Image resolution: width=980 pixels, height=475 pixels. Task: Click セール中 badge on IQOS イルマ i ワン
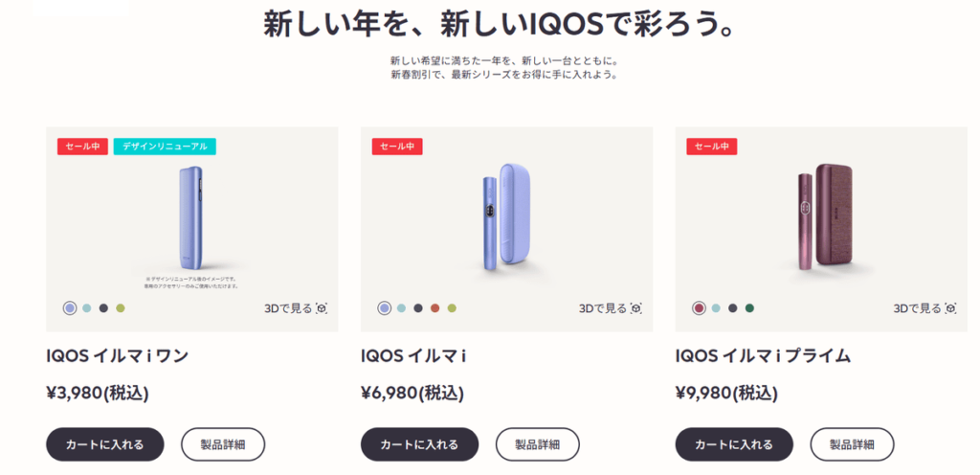click(82, 147)
